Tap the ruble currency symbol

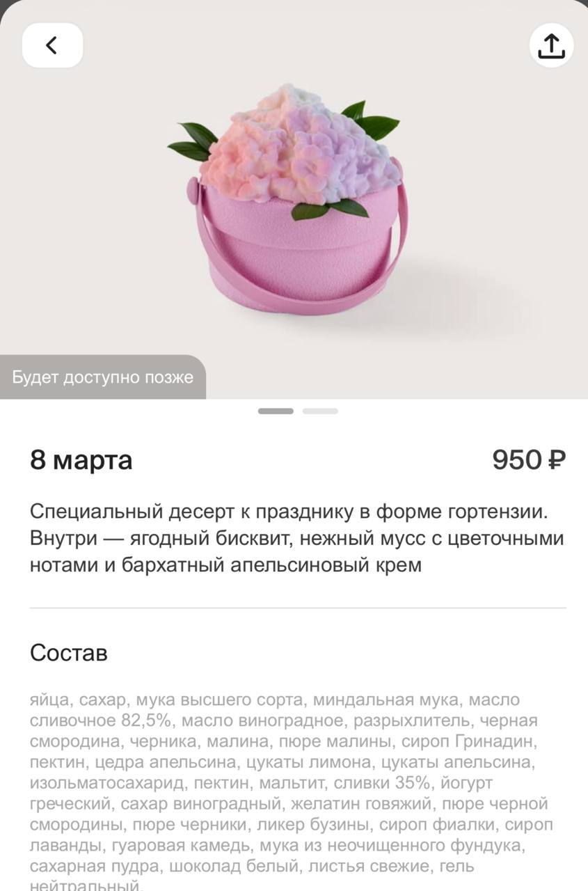coord(557,460)
